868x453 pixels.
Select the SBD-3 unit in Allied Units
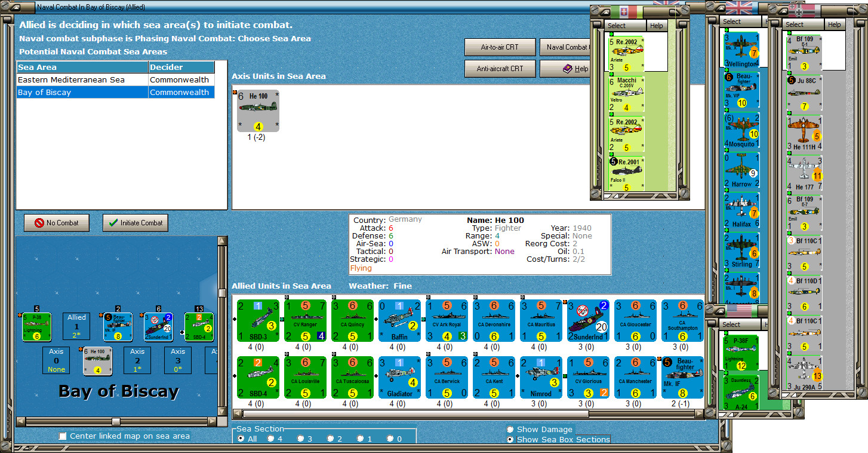(x=258, y=320)
